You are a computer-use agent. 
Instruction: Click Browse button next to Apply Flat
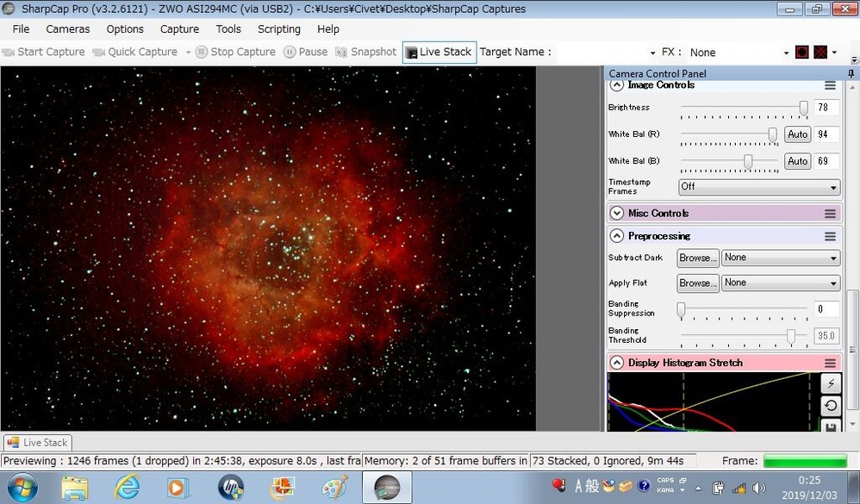click(698, 283)
